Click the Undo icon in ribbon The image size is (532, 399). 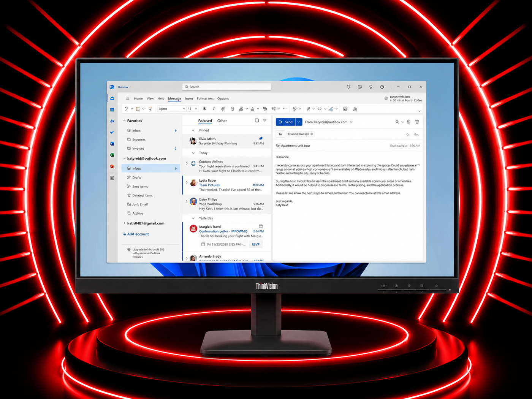(x=126, y=109)
